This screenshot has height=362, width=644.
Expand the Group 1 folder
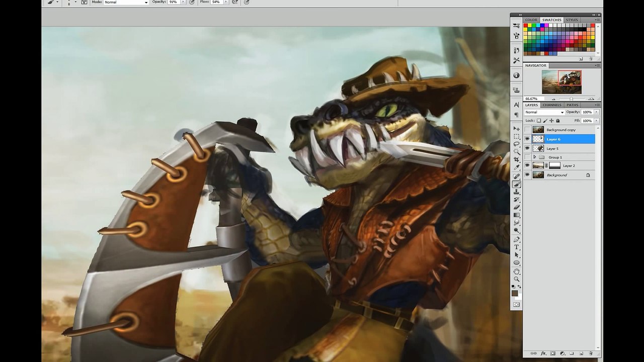pos(534,157)
